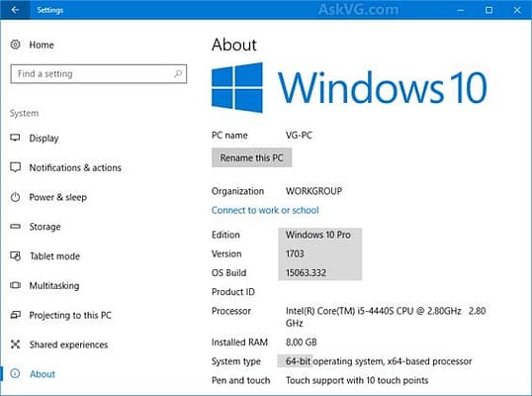Click the Rename this PC button
Screen dimensions: 532x396
click(x=252, y=157)
